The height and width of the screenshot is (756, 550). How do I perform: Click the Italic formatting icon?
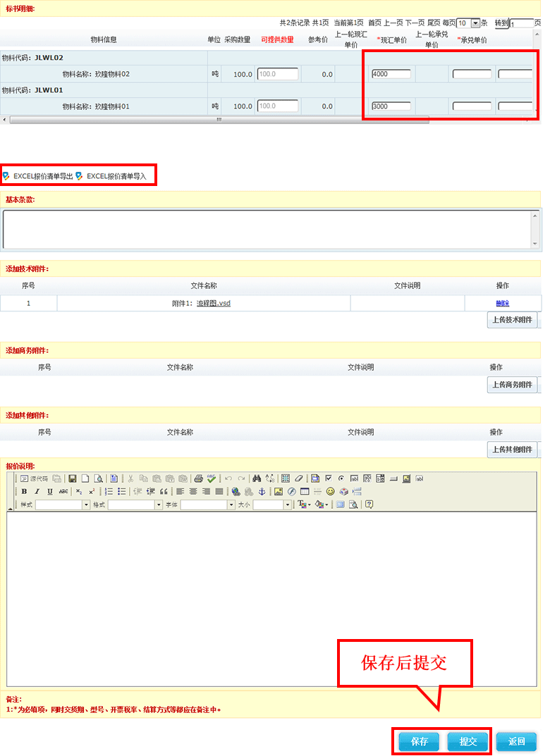pos(37,491)
